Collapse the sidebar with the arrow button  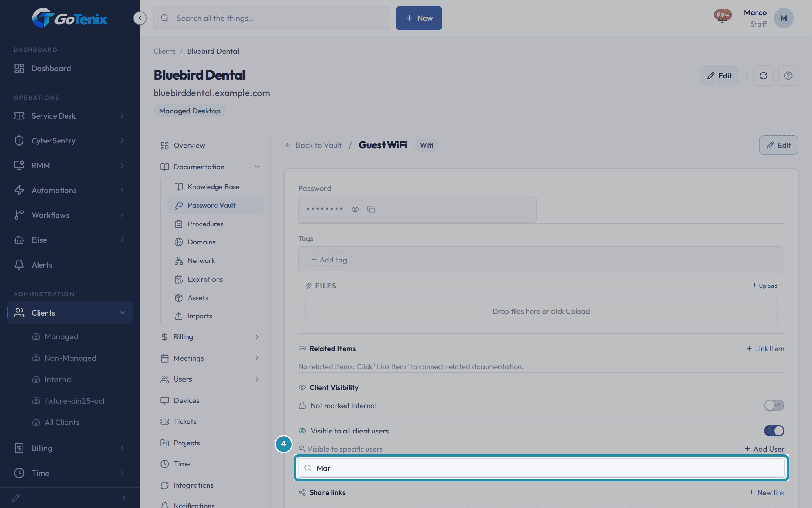click(140, 18)
